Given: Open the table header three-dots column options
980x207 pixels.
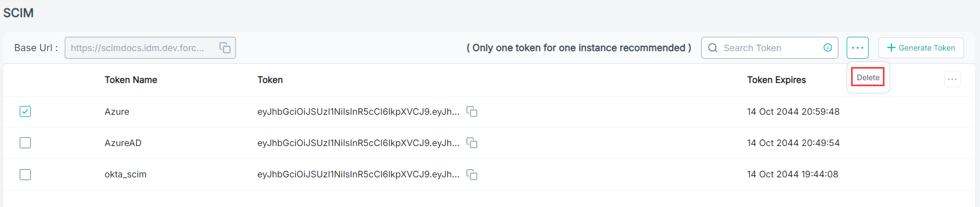Looking at the screenshot, I should click(953, 80).
